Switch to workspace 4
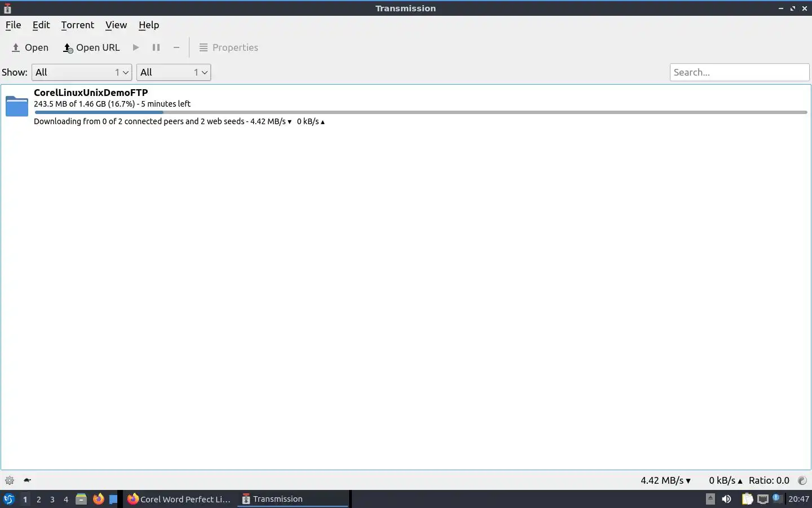812x508 pixels. (x=65, y=499)
